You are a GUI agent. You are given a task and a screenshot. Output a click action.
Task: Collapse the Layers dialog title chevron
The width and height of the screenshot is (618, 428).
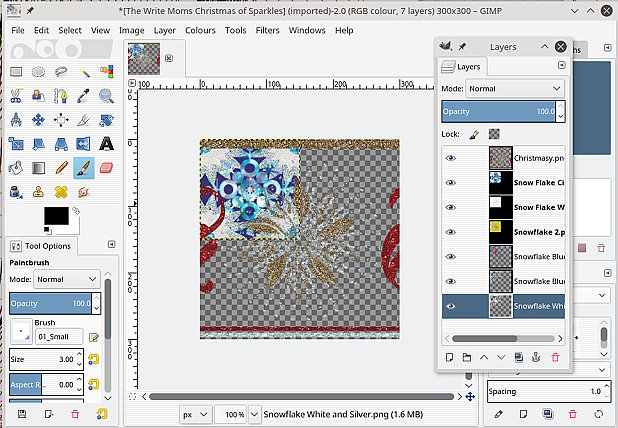click(544, 47)
